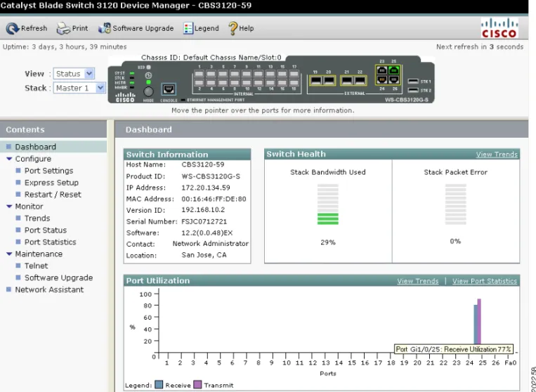Click internal port 9 on the switch
The width and height of the screenshot is (536, 392).
(247, 74)
